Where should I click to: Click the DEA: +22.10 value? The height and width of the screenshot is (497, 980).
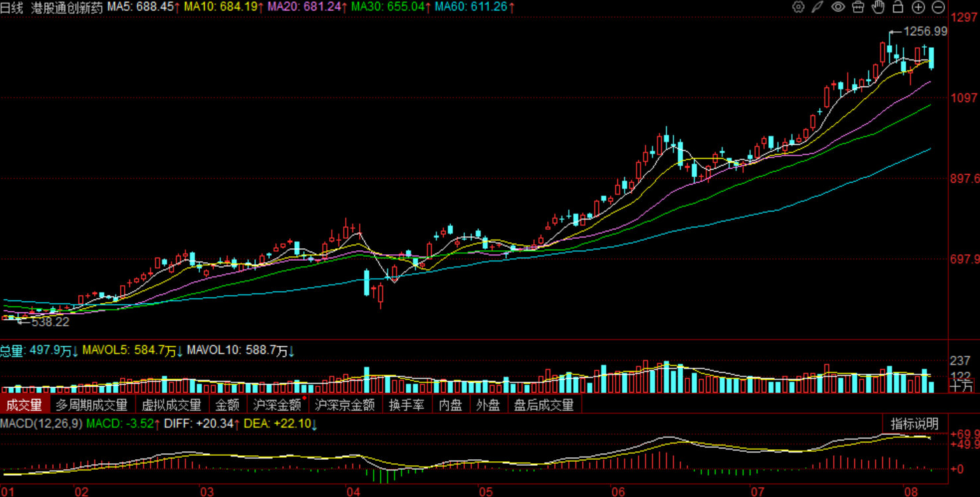click(281, 423)
